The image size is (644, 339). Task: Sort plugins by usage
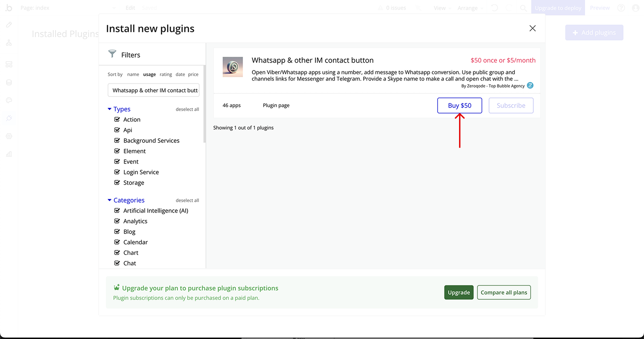point(149,74)
